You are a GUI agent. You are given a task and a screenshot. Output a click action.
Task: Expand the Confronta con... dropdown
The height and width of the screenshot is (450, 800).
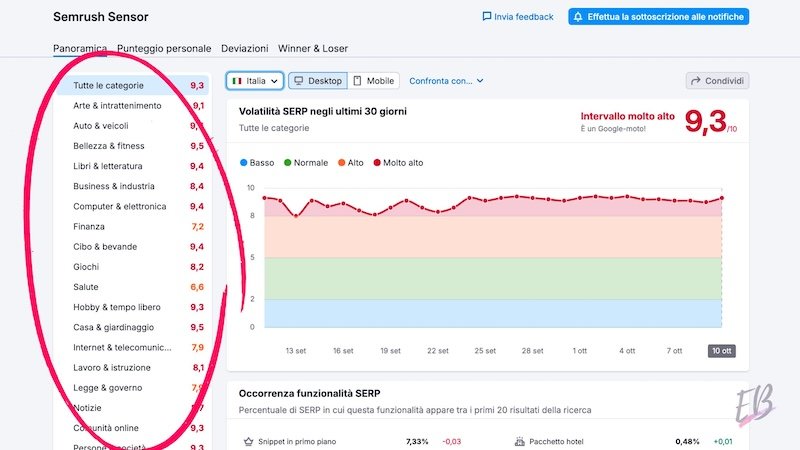(446, 81)
